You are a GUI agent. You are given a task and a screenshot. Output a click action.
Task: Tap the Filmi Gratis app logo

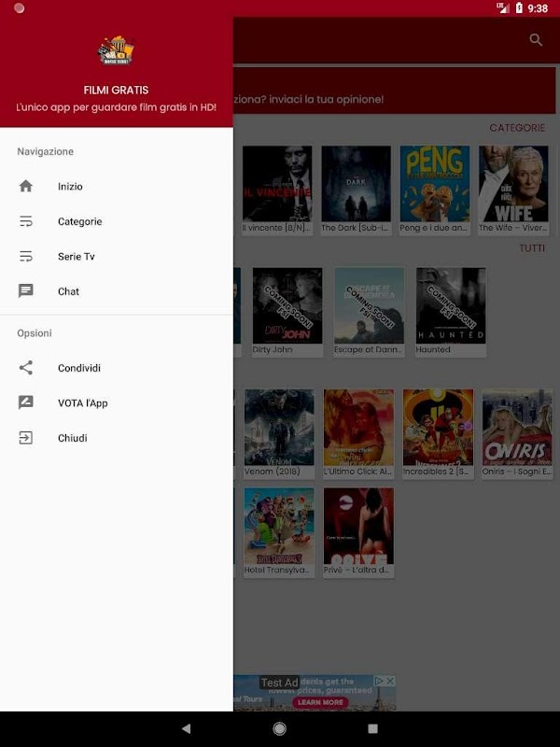[x=116, y=50]
